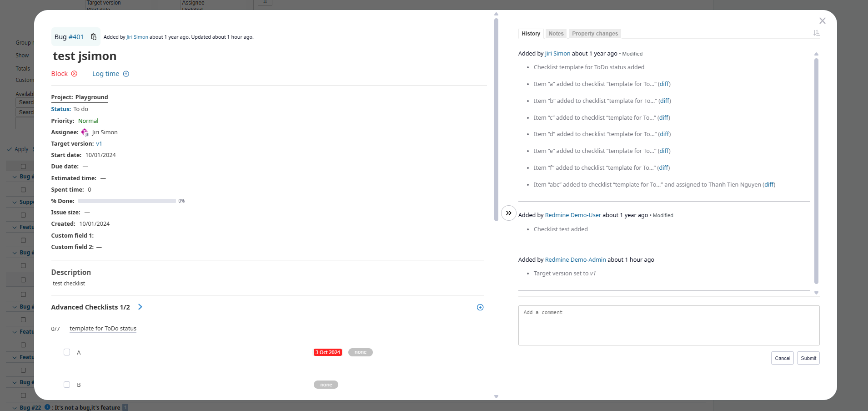Click the copy icon next to Bug #401

94,37
